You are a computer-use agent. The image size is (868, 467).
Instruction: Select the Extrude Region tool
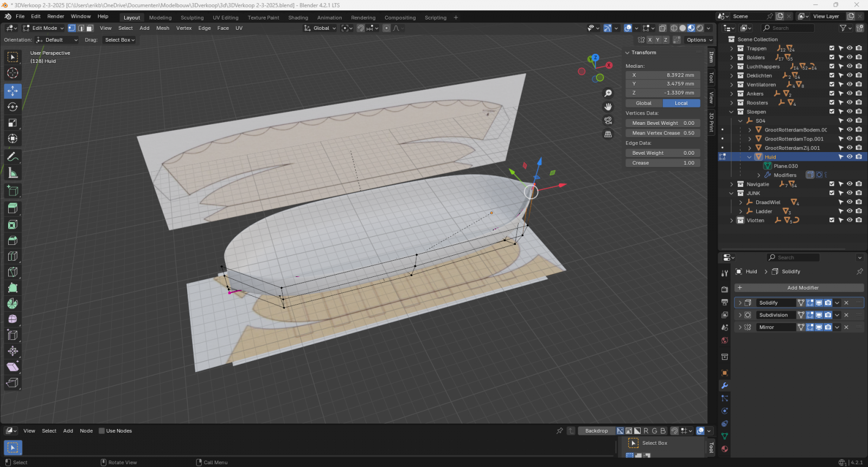point(12,208)
